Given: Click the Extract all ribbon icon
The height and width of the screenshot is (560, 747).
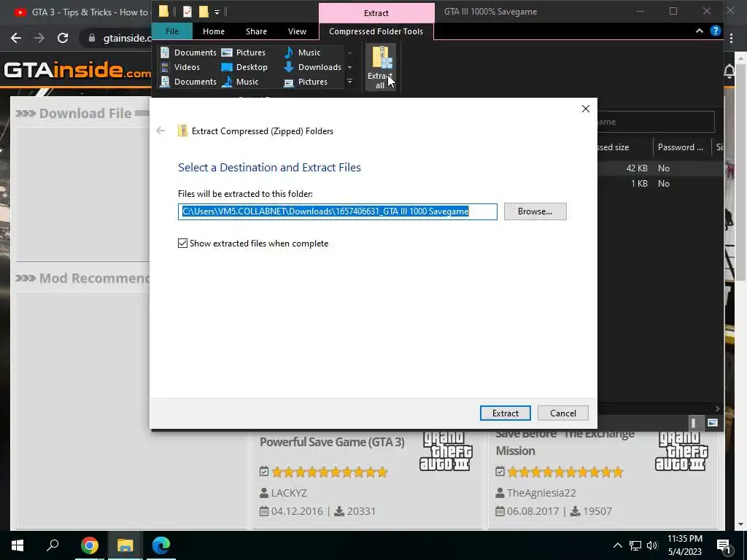Looking at the screenshot, I should [381, 66].
